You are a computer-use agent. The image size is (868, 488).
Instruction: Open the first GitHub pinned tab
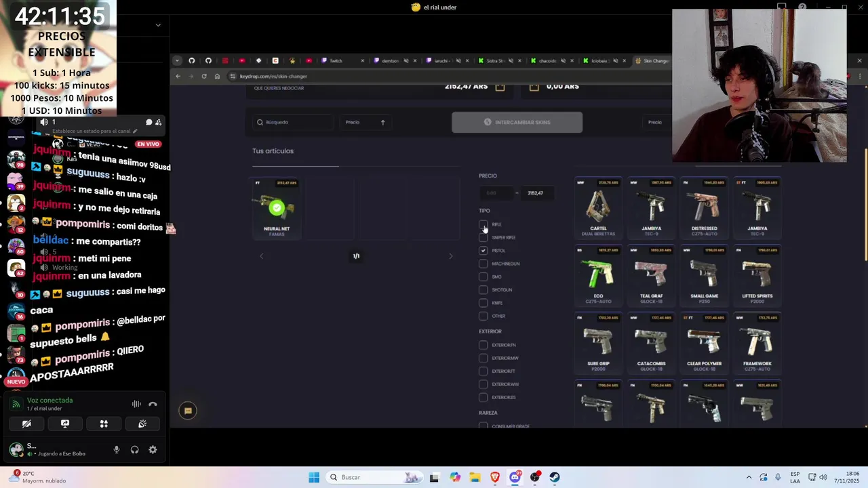click(x=191, y=61)
